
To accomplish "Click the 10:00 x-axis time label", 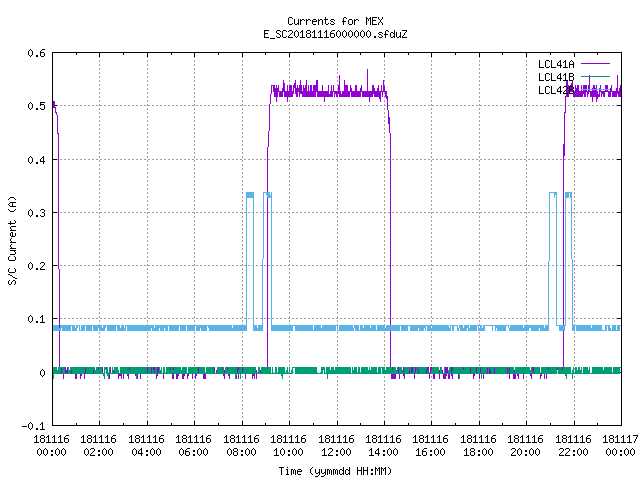I will [x=288, y=452].
